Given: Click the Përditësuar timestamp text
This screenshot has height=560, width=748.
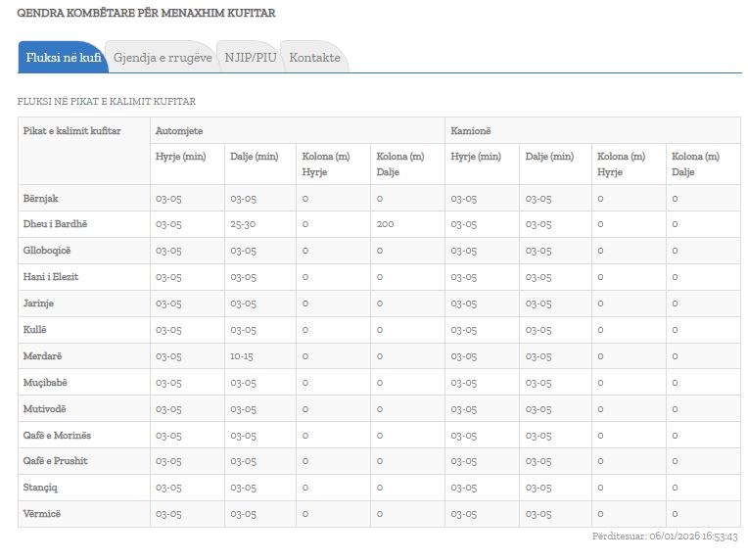Looking at the screenshot, I should pyautogui.click(x=665, y=537).
